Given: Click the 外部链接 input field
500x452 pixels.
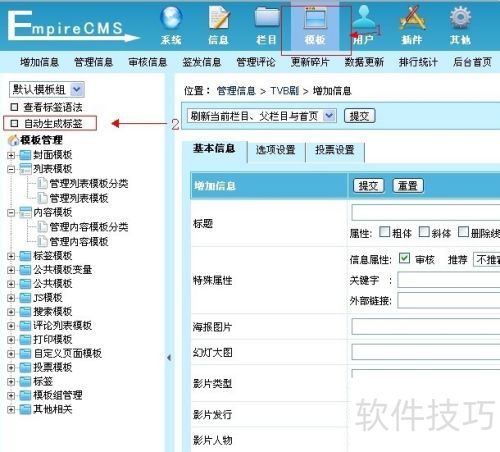Looking at the screenshot, I should [449, 301].
